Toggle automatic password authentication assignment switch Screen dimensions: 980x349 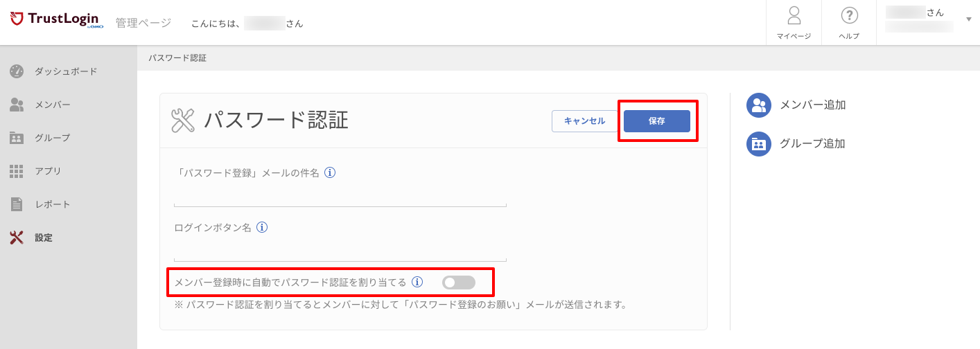pos(459,283)
